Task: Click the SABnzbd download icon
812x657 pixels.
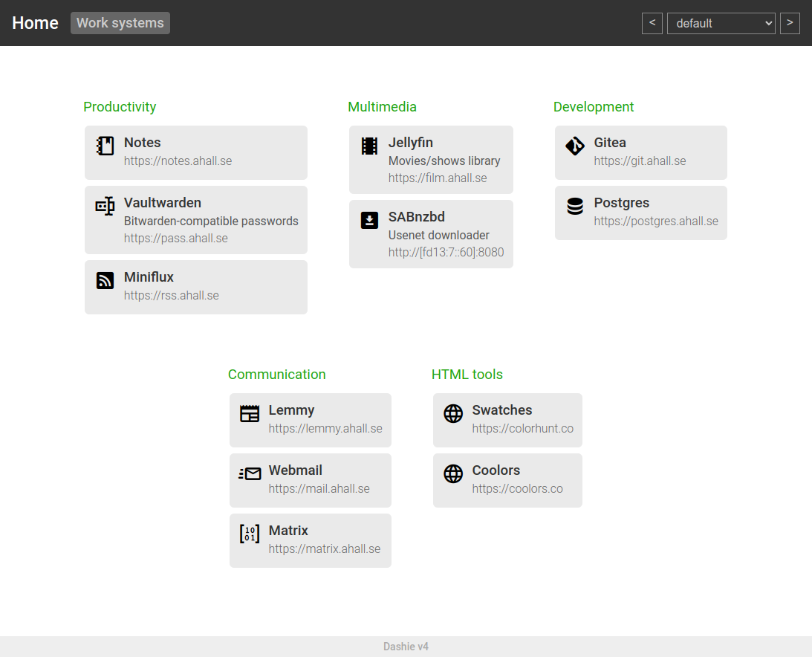Action: point(369,220)
